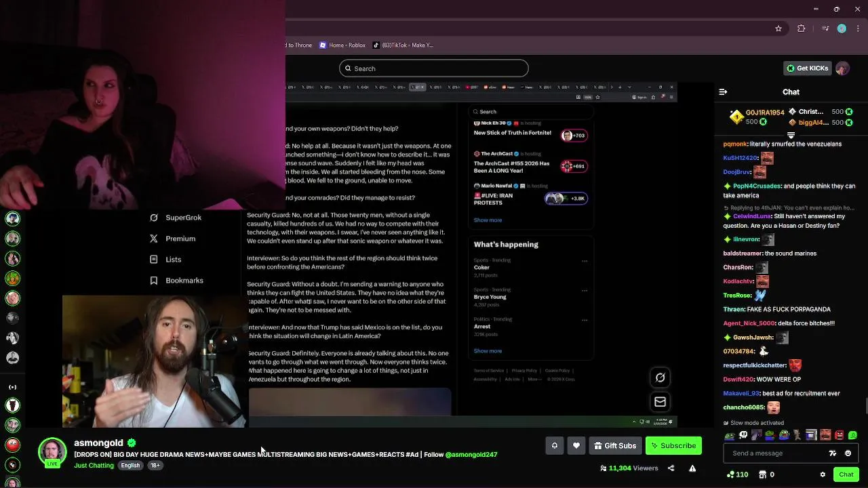Click the Subscribe button
The height and width of the screenshot is (488, 868).
pyautogui.click(x=673, y=445)
